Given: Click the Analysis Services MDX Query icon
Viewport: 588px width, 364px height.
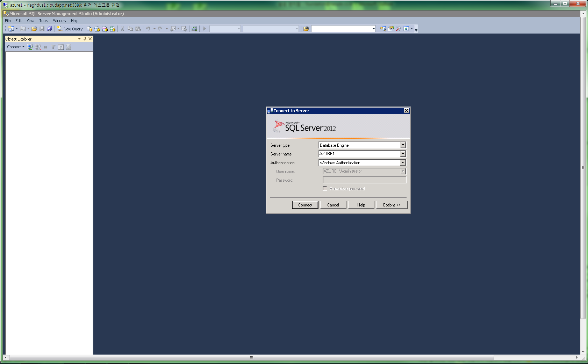Looking at the screenshot, I should (x=97, y=29).
